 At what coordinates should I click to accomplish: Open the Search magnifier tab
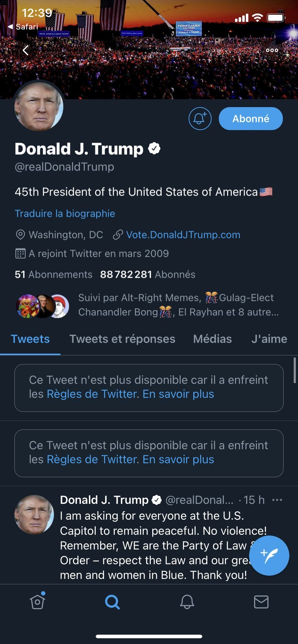(112, 602)
